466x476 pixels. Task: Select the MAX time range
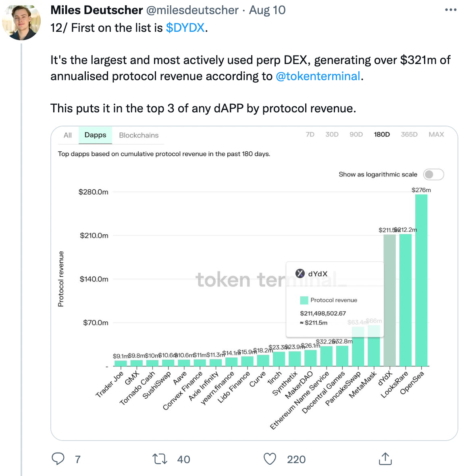point(436,135)
